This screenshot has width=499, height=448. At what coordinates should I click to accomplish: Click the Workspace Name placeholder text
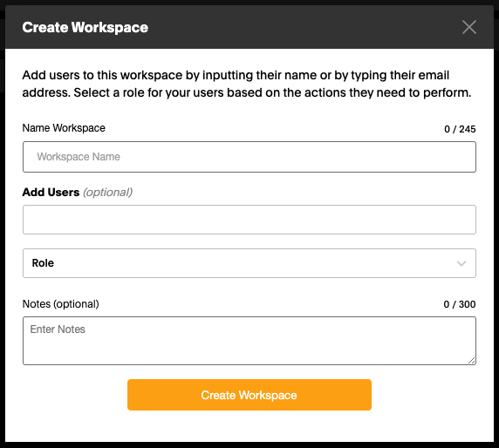(x=79, y=157)
